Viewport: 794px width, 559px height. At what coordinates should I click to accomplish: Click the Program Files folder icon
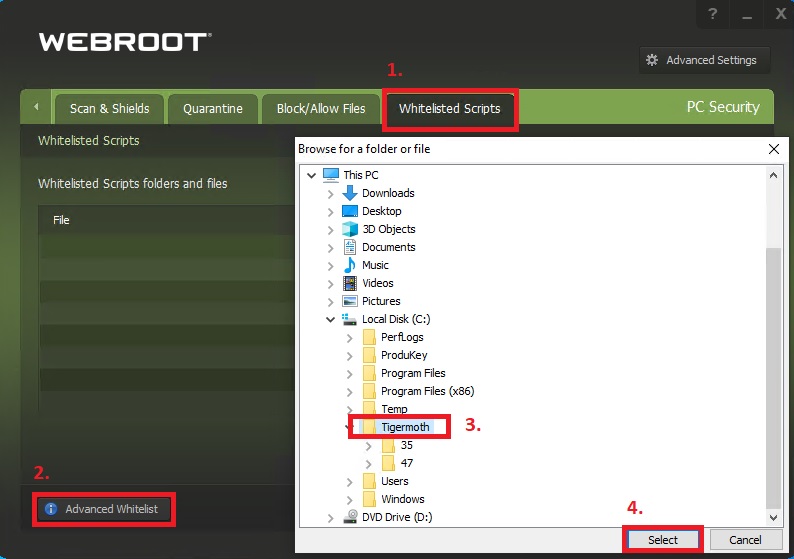[x=369, y=373]
